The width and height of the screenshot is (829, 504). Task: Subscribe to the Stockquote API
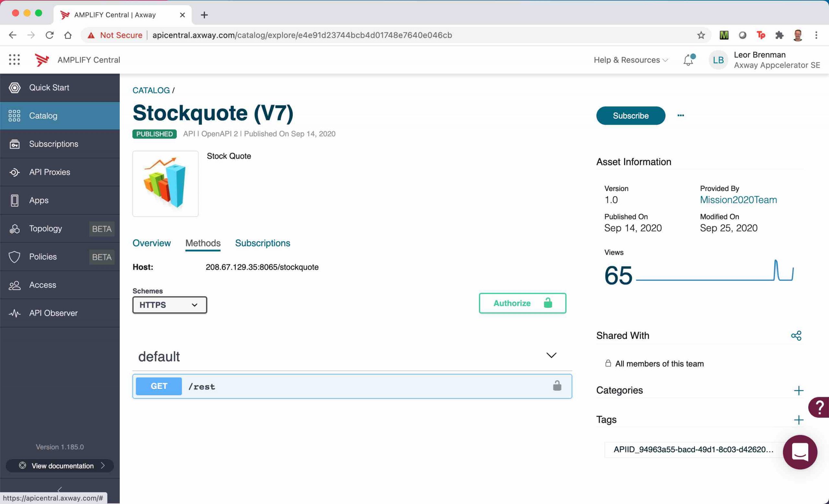(630, 116)
